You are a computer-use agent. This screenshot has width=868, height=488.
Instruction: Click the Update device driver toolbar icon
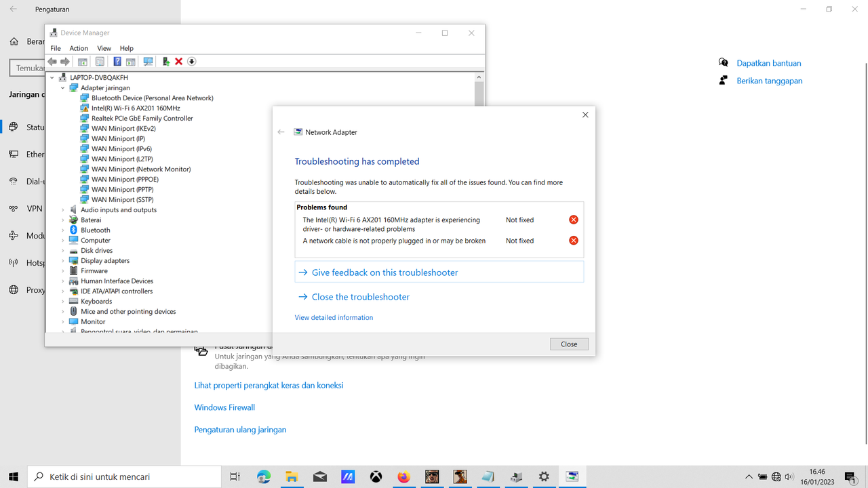165,62
